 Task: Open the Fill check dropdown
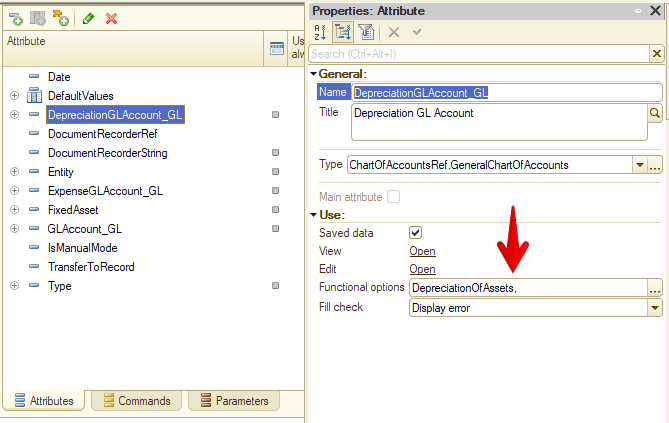654,308
